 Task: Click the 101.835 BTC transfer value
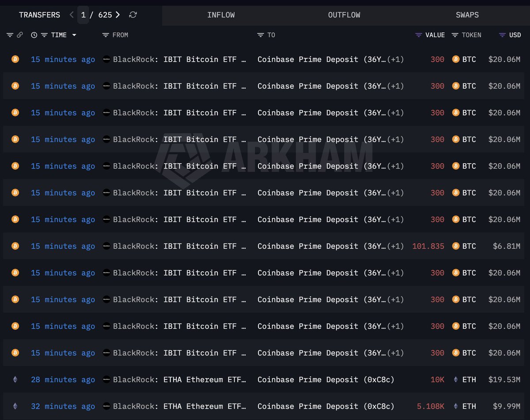[428, 246]
